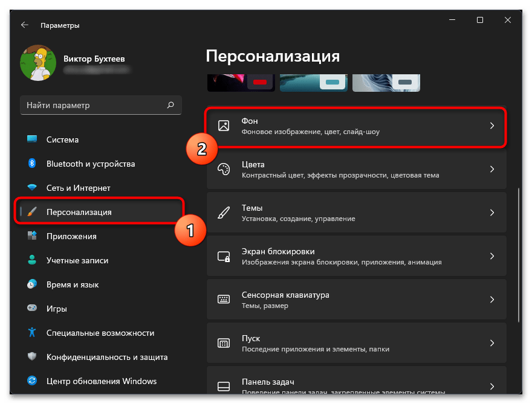Viewport: 532px width, 404px height.
Task: Click the Специальные возможности accessibility icon
Action: 32,333
